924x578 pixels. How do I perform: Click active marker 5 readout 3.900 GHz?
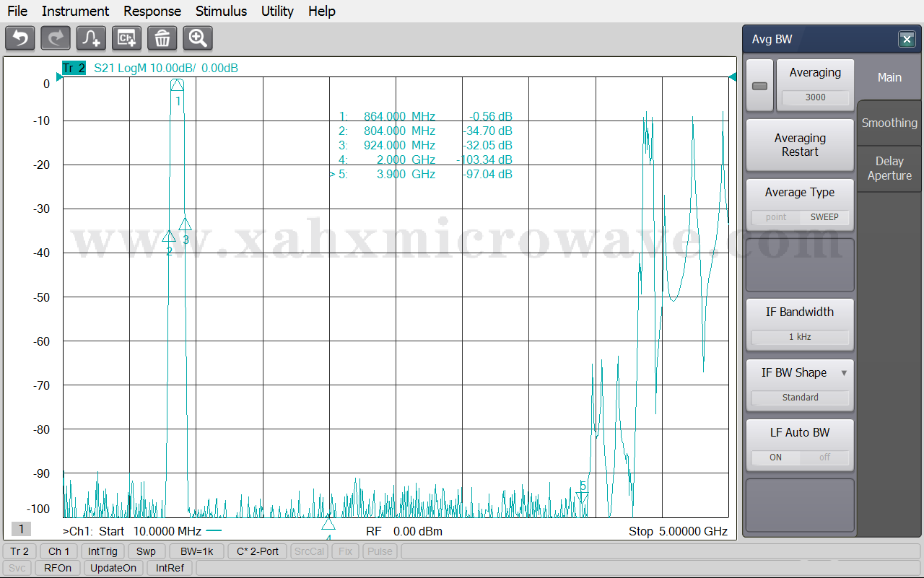coord(406,174)
